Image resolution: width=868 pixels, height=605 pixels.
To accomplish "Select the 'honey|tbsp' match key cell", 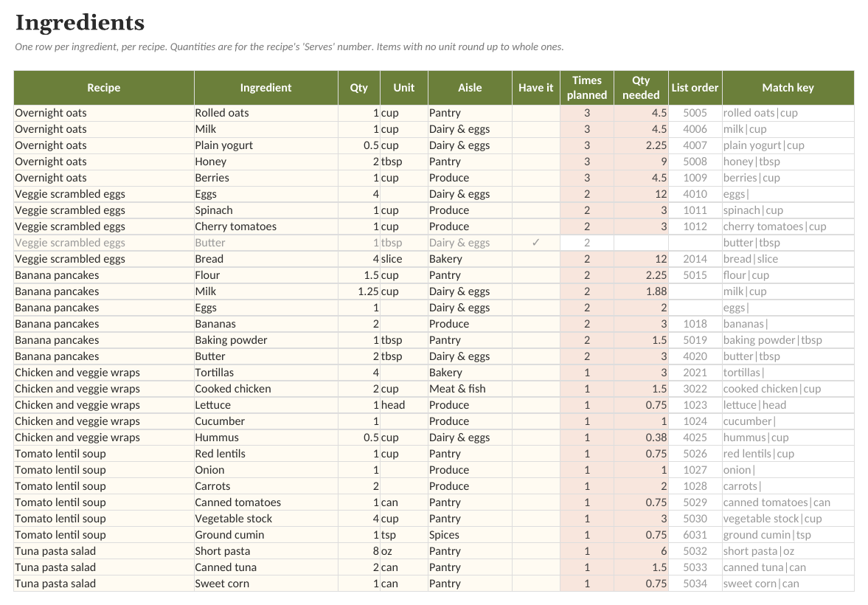I will 788,162.
